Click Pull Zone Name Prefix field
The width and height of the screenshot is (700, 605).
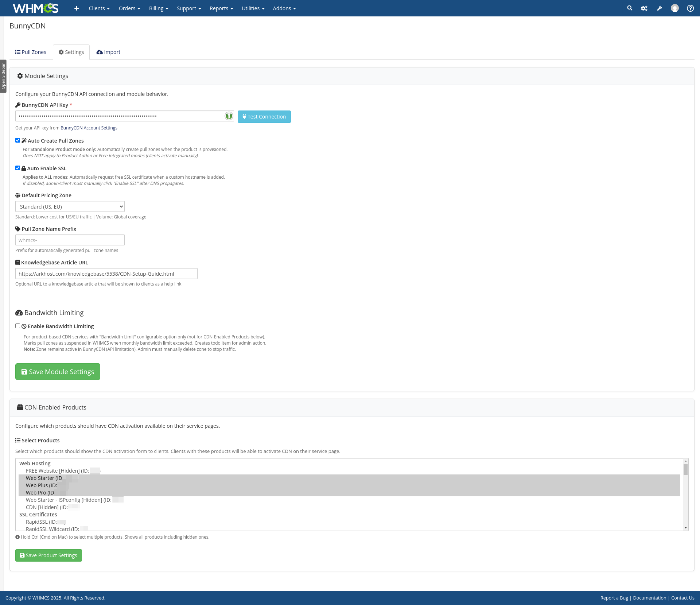pos(70,240)
